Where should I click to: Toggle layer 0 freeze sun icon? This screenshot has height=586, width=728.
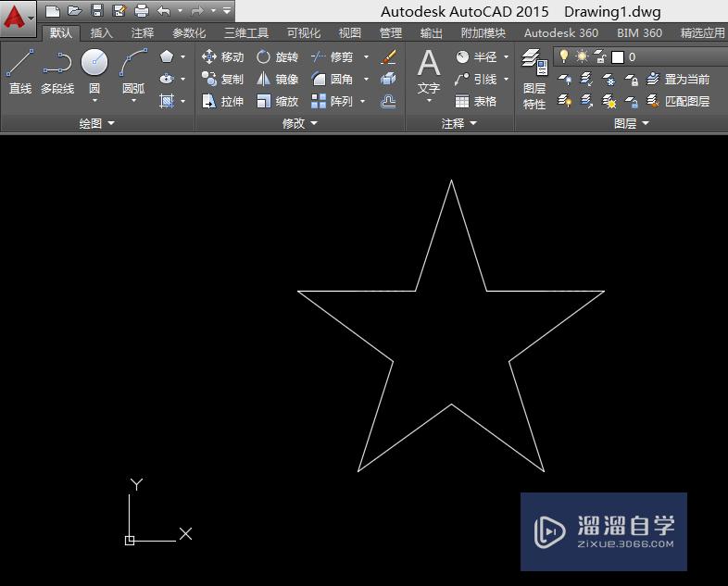click(x=582, y=56)
